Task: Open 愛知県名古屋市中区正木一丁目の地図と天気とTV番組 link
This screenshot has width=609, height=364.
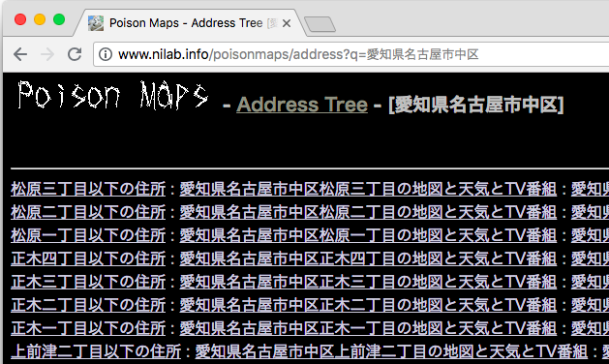Action: tap(368, 328)
